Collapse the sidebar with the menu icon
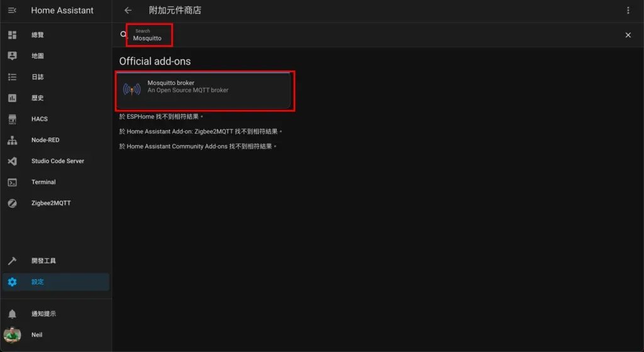 pos(12,11)
